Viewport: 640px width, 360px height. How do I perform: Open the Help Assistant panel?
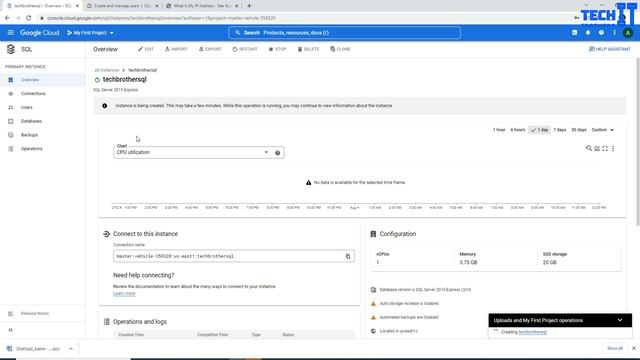609,49
